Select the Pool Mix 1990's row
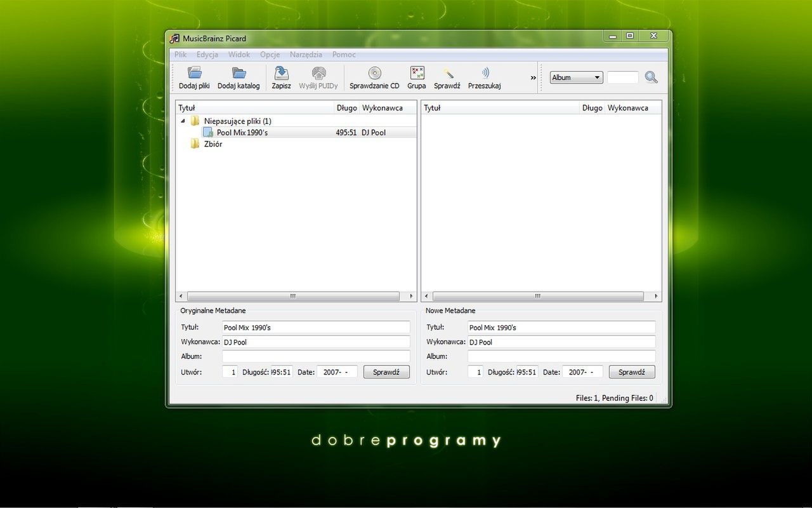The image size is (812, 508). click(296, 132)
